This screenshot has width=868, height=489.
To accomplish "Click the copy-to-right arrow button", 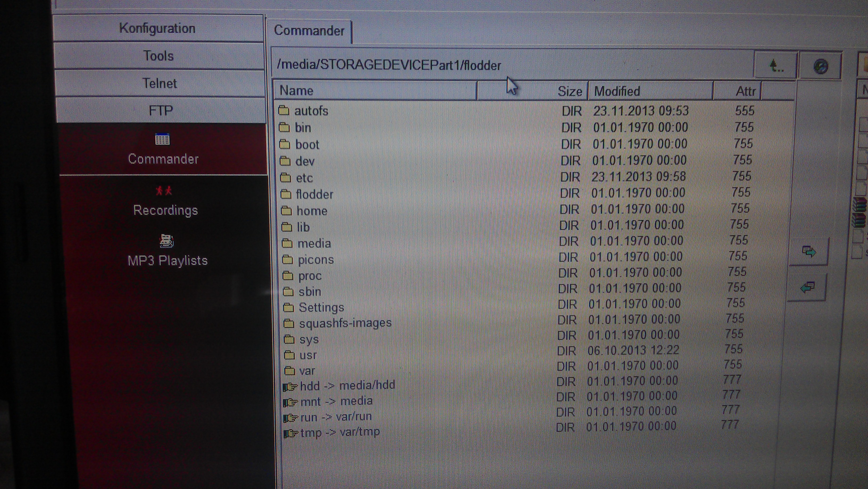I will point(809,251).
